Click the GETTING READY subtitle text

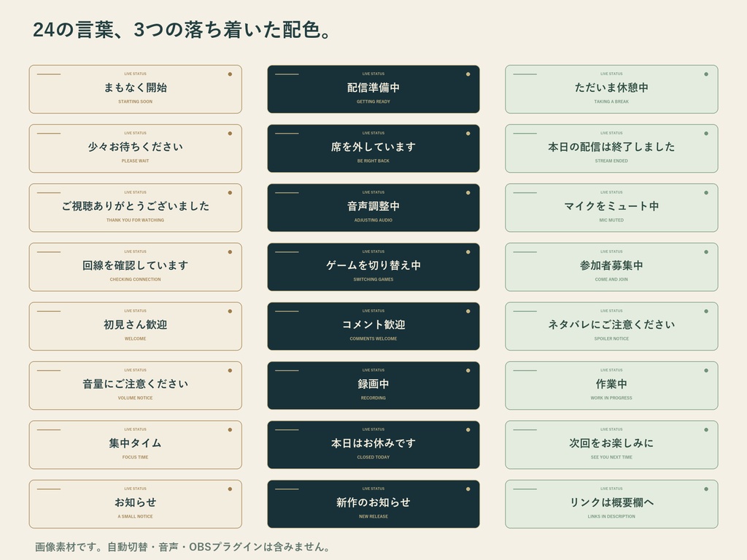[x=373, y=101]
